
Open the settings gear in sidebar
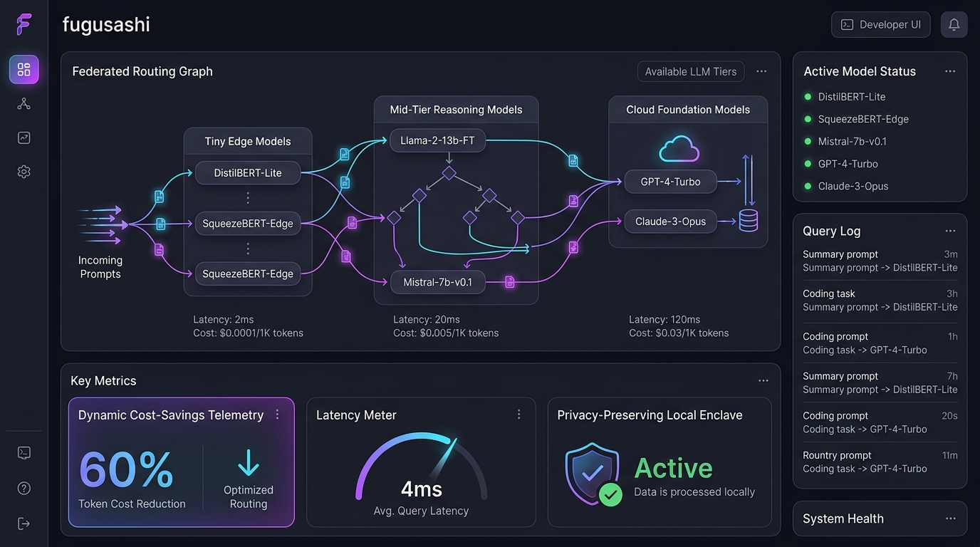pyautogui.click(x=24, y=172)
